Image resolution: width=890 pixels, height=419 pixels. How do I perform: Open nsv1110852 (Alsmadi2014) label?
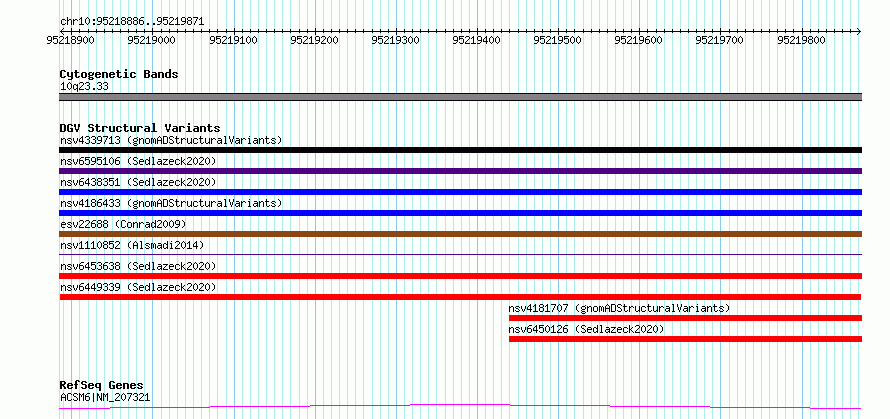[x=132, y=245]
